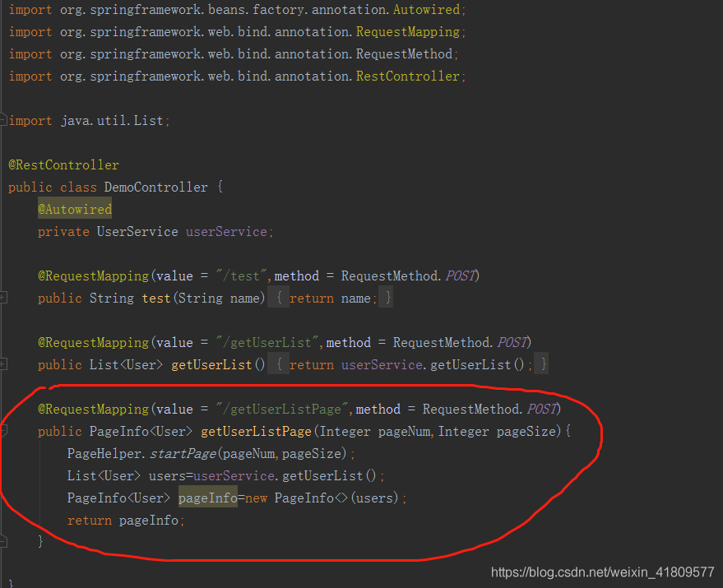Click the new PageInfo<> constructor call
This screenshot has height=588, width=723.
[322, 498]
